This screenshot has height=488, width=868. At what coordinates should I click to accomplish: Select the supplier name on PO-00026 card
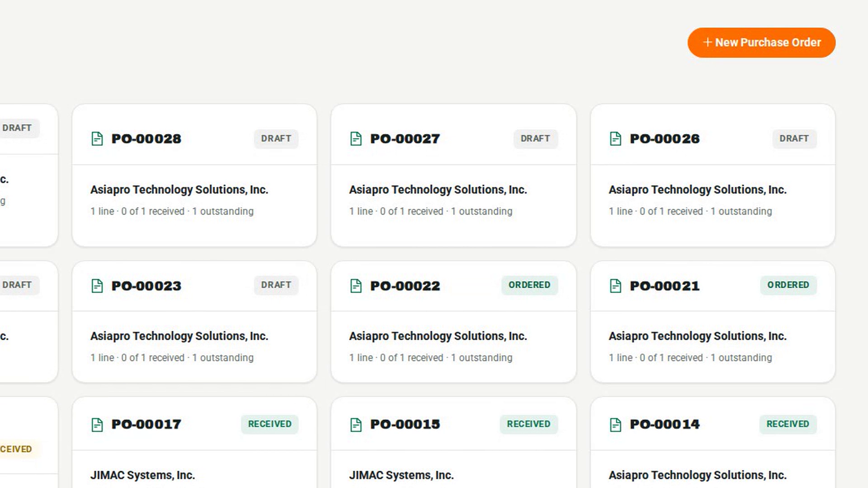698,190
